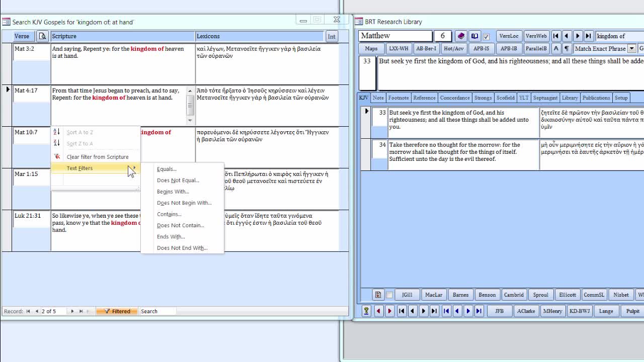Click the VersWeb button
644x362 pixels.
[x=536, y=36]
